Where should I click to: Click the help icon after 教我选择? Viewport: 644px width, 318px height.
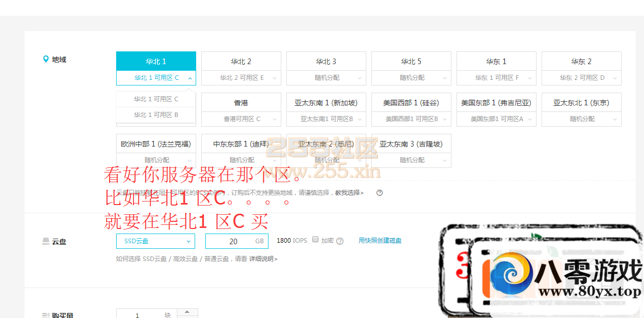click(x=380, y=193)
